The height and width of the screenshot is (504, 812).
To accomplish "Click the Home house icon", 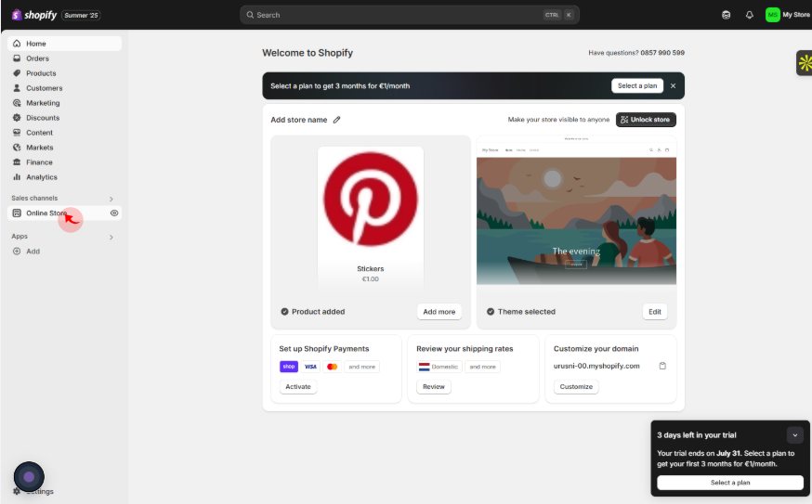I will 17,44.
